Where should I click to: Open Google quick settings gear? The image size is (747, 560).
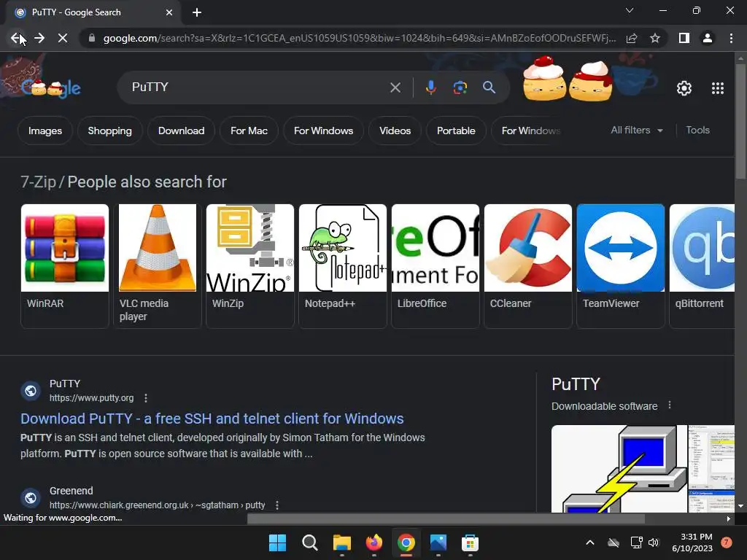(x=684, y=88)
